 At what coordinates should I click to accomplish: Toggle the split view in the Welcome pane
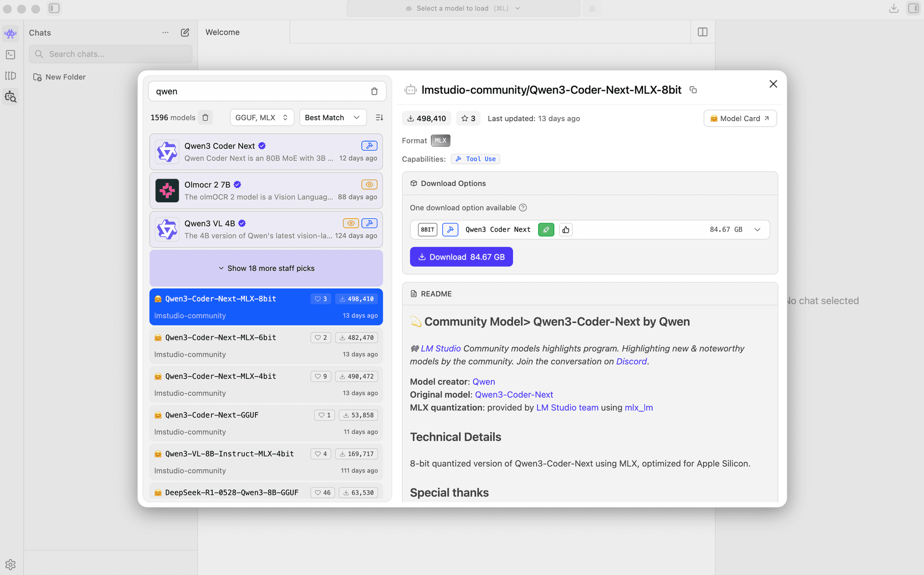[x=703, y=32]
